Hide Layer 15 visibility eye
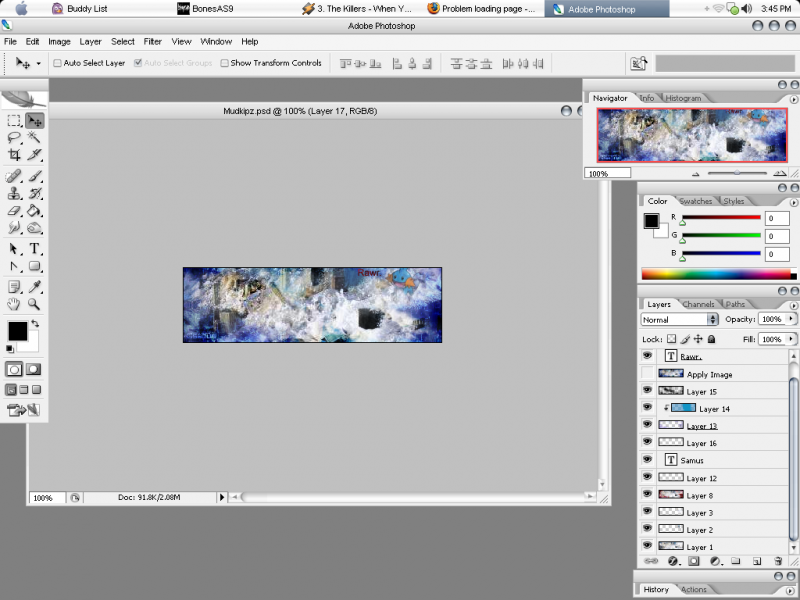800x600 pixels. 647,390
